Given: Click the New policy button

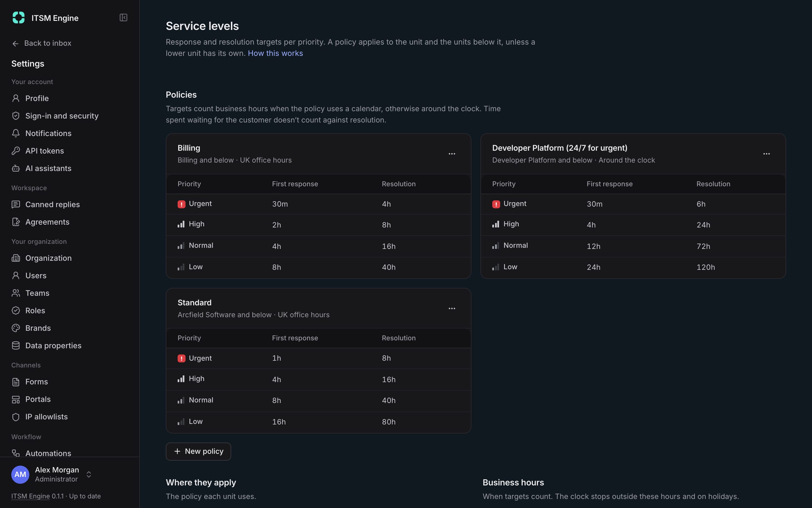Looking at the screenshot, I should pyautogui.click(x=198, y=451).
